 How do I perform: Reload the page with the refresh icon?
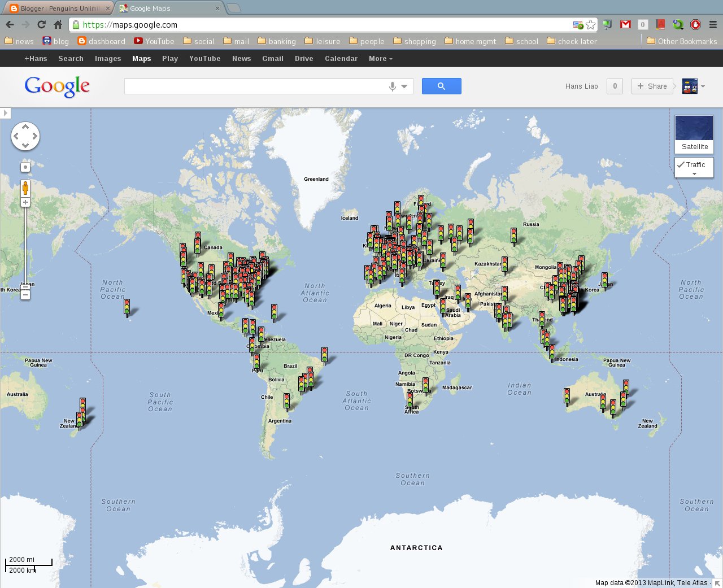pos(41,25)
